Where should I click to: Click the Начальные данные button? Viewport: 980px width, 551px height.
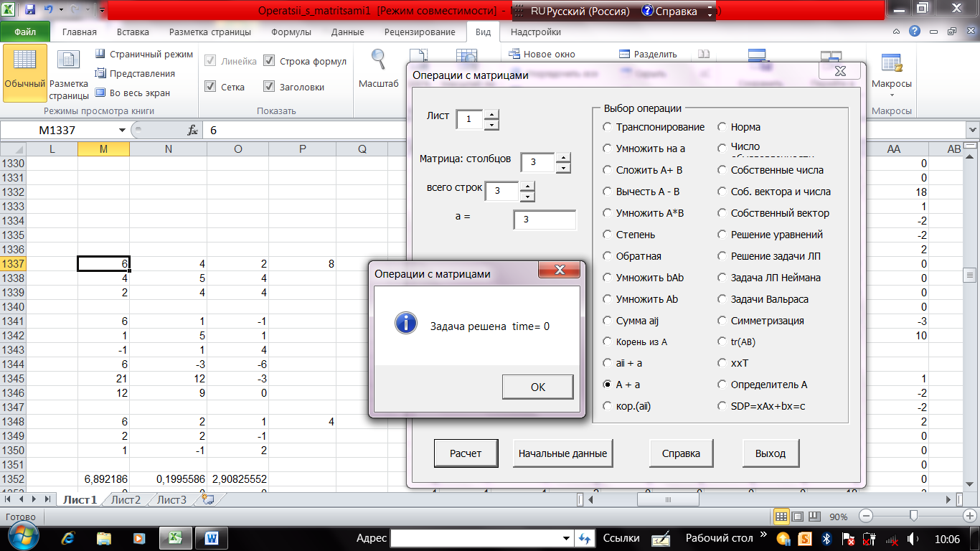[563, 453]
